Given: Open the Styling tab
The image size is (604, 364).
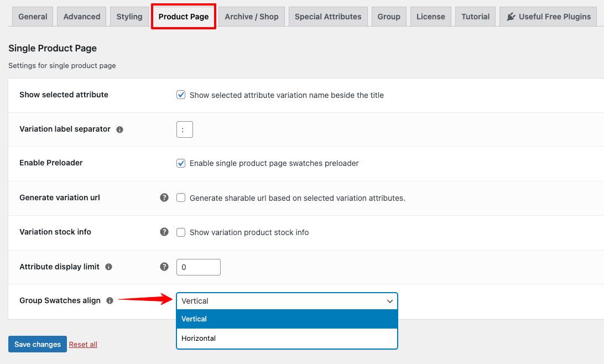Looking at the screenshot, I should 129,17.
